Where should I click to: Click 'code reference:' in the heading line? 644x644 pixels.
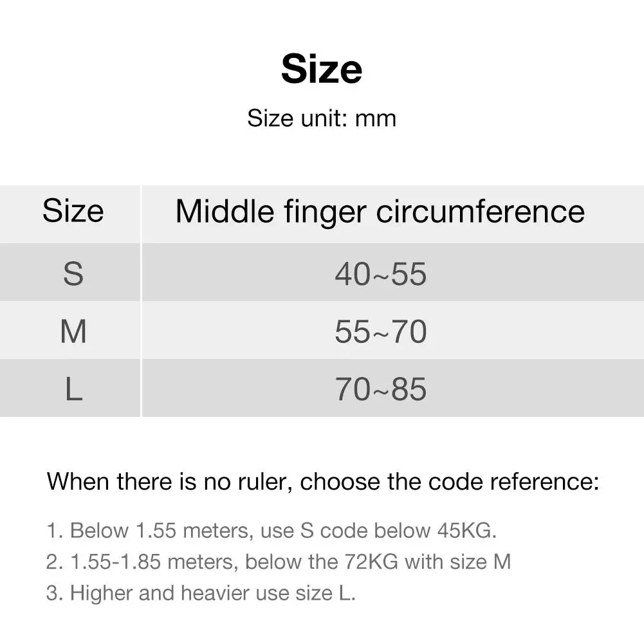click(512, 481)
